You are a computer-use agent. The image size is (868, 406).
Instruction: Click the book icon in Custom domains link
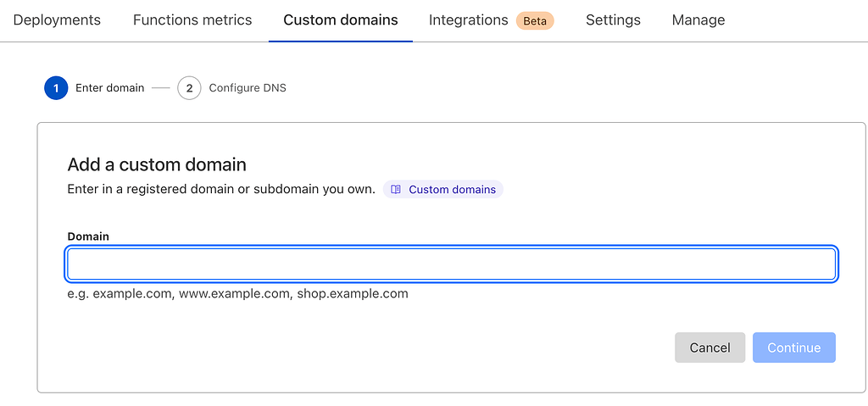point(395,189)
